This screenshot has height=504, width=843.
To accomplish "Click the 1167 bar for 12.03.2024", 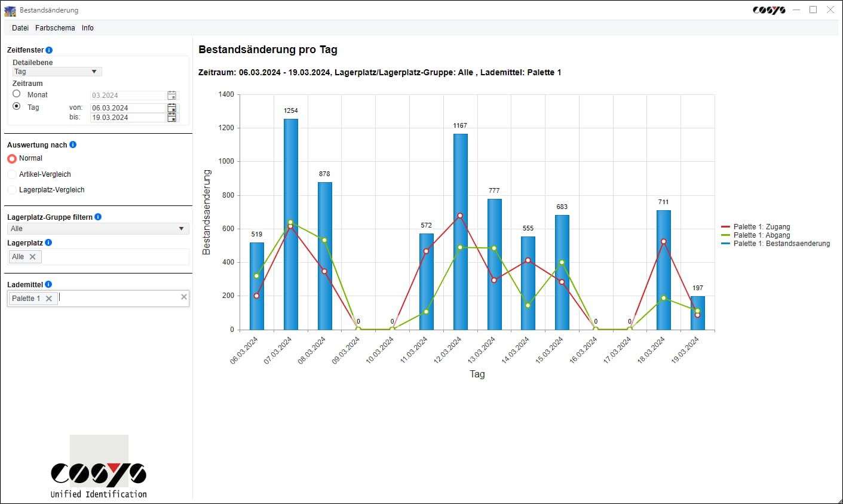I will 461,232.
